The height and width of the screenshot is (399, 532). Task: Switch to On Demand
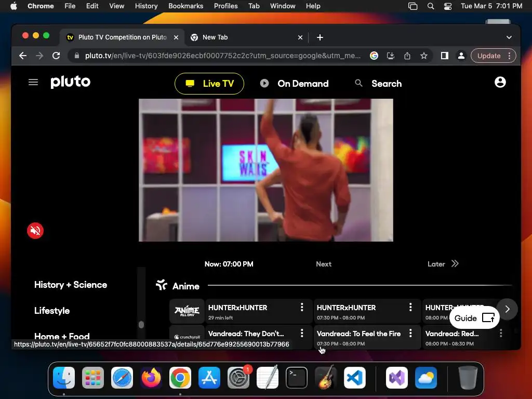point(295,84)
